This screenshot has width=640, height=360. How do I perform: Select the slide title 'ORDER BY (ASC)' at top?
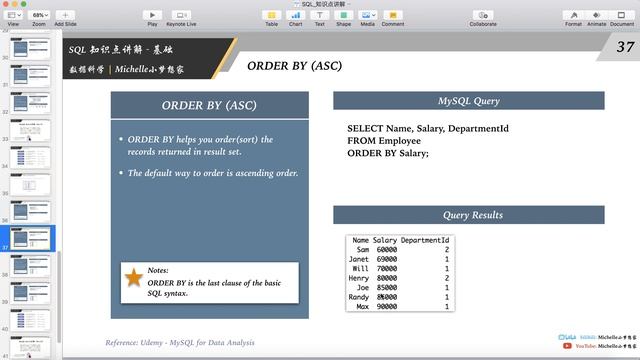click(294, 66)
